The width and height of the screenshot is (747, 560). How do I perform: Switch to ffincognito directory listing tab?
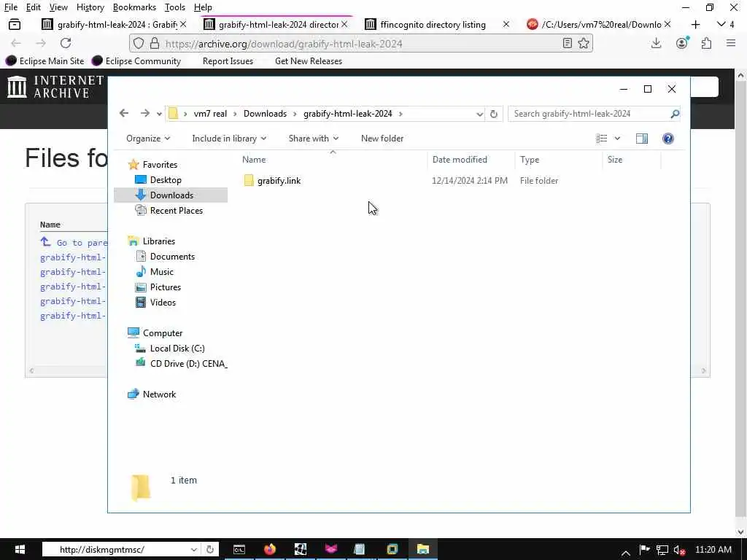pos(433,24)
